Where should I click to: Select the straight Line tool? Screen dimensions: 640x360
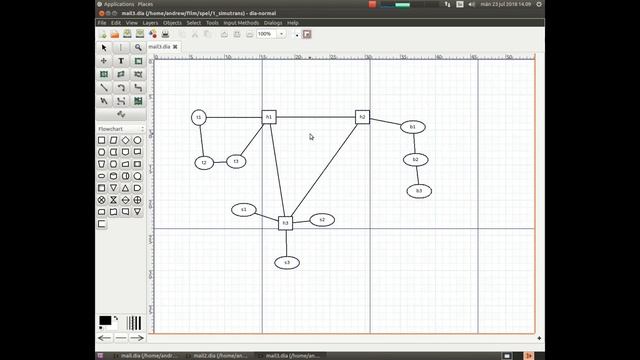(x=104, y=88)
